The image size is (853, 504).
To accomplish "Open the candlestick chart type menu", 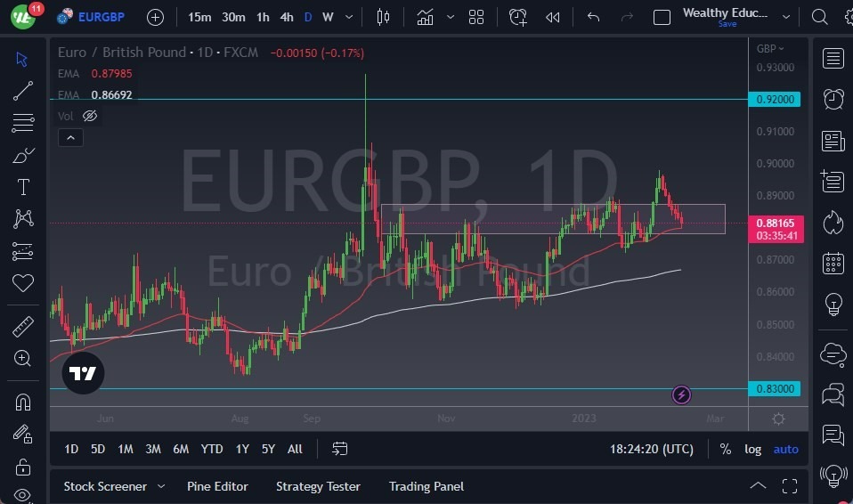I will click(383, 18).
